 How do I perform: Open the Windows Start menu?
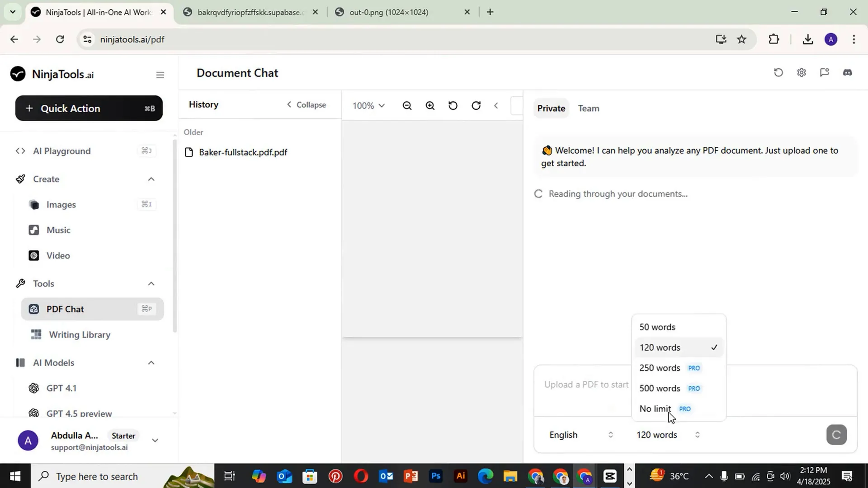(15, 476)
